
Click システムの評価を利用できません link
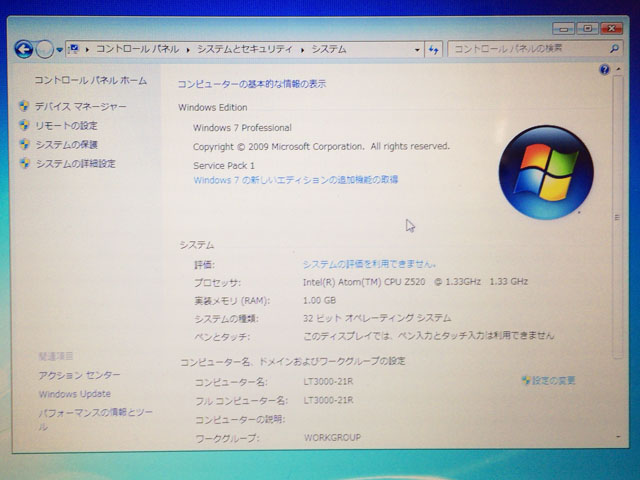(x=369, y=264)
